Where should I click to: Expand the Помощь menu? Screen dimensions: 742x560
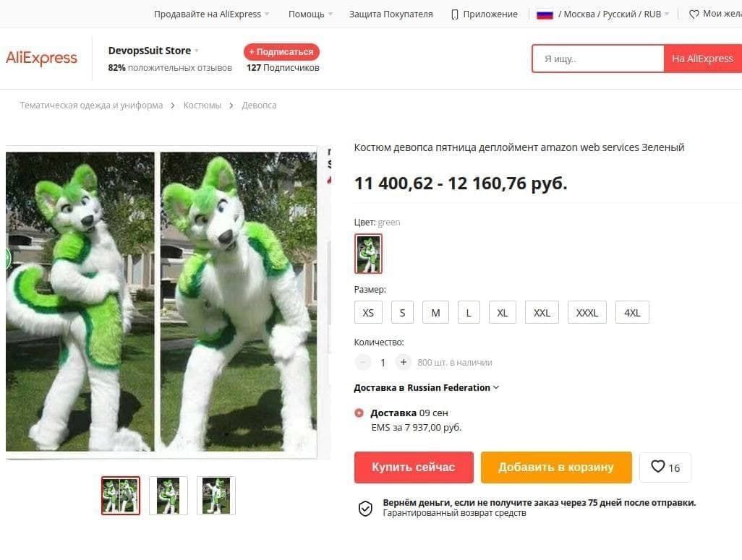point(310,14)
